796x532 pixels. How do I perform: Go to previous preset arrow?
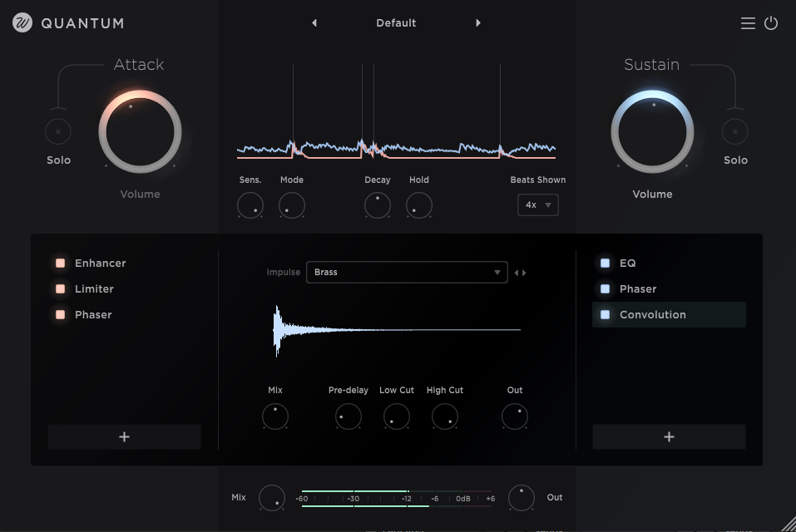(314, 23)
